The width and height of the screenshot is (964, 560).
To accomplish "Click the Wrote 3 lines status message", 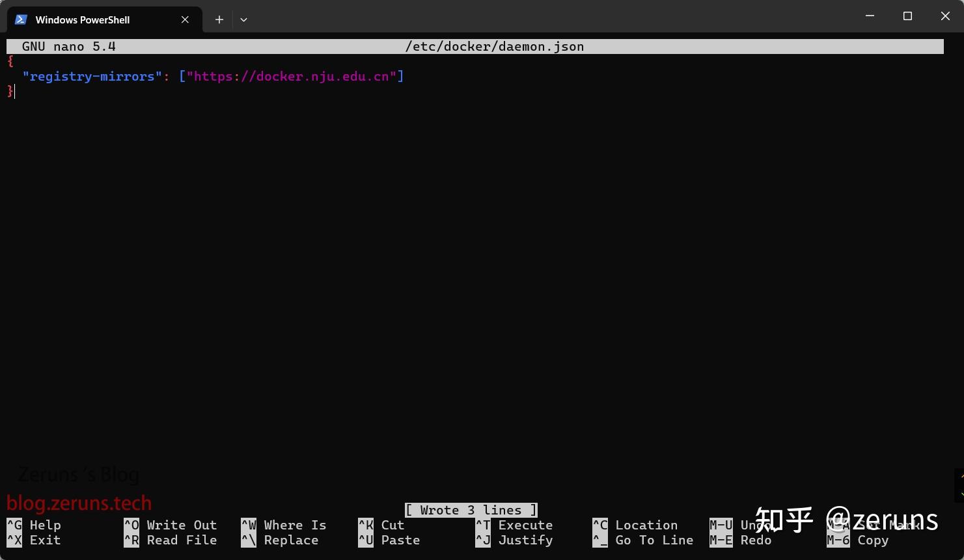I will (471, 510).
